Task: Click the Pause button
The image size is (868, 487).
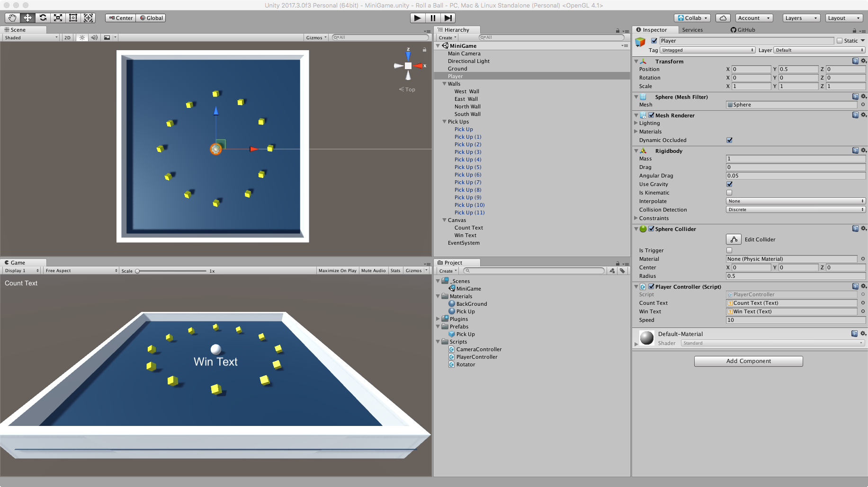Action: click(x=433, y=18)
